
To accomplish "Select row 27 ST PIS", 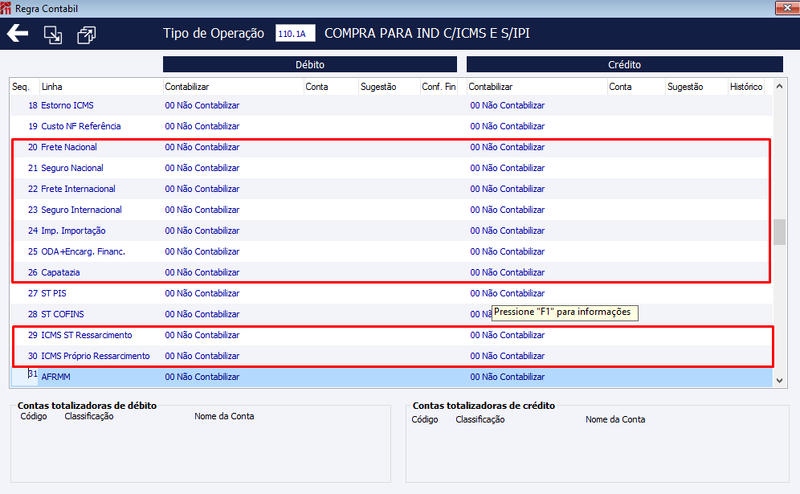I will (x=391, y=293).
